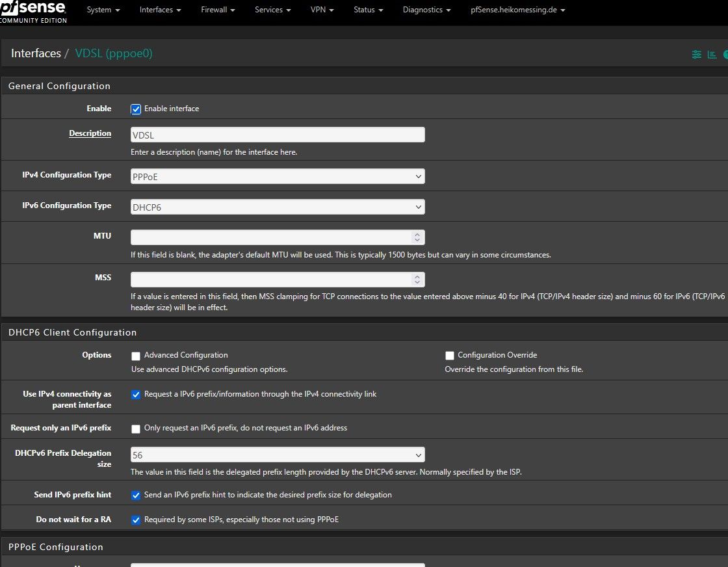This screenshot has width=728, height=567.
Task: Toggle the Enable interface checkbox
Action: pos(136,109)
